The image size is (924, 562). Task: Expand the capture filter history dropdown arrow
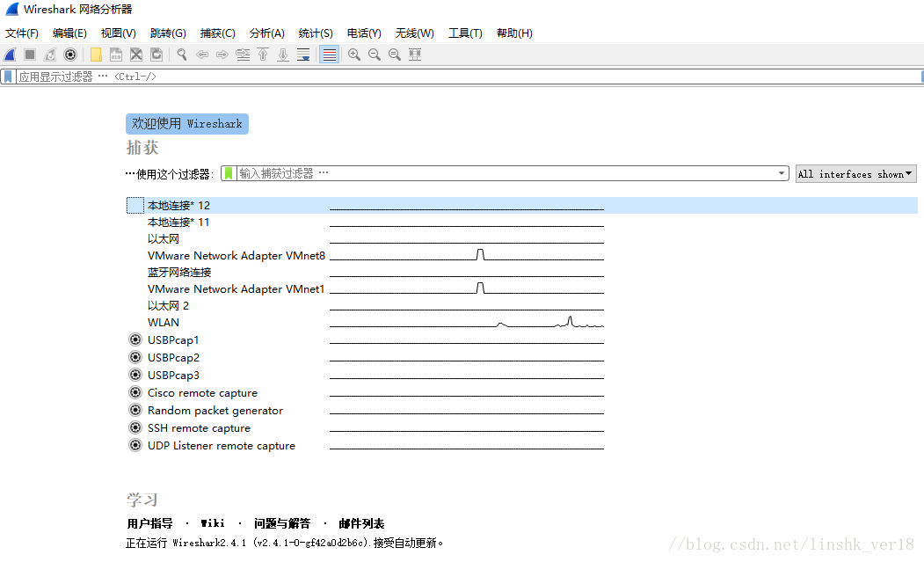(x=782, y=173)
